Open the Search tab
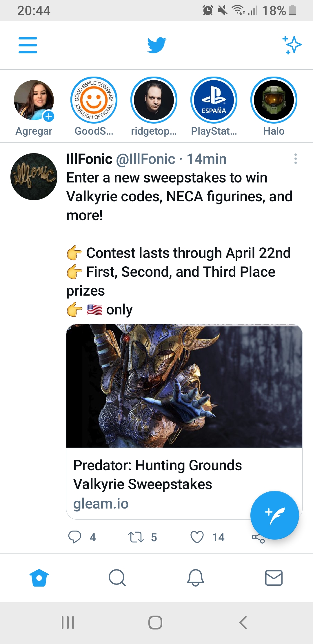Viewport: 313px width, 644px height. click(117, 578)
